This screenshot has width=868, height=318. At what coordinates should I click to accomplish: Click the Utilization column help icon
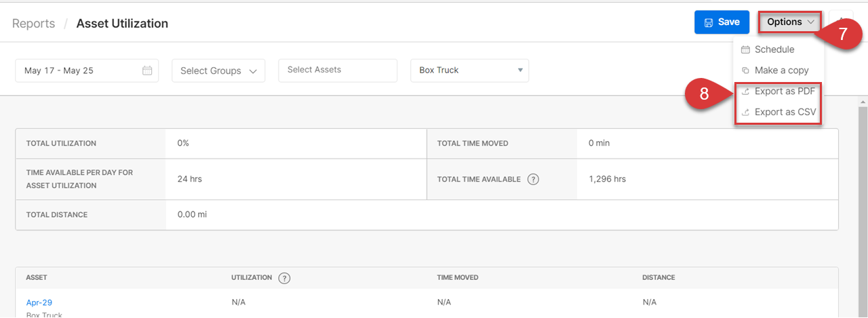click(x=284, y=278)
